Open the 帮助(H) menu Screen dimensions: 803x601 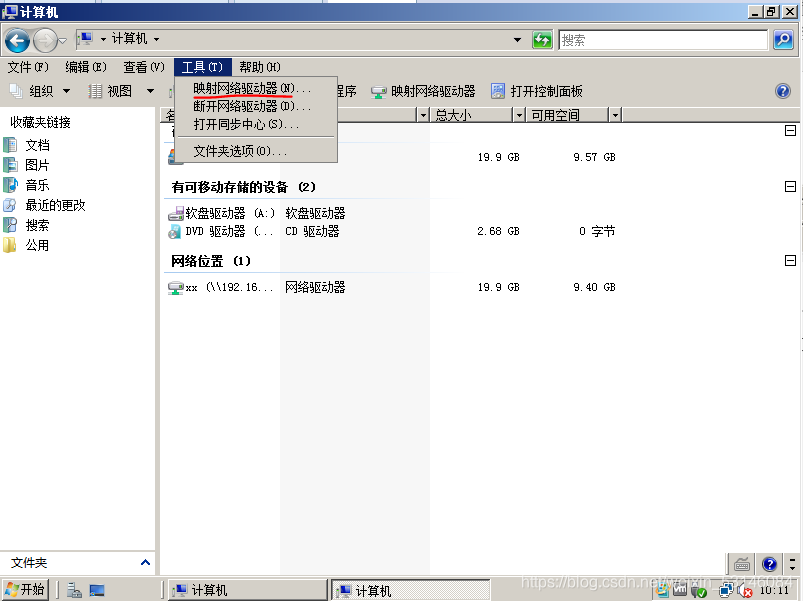pos(260,67)
